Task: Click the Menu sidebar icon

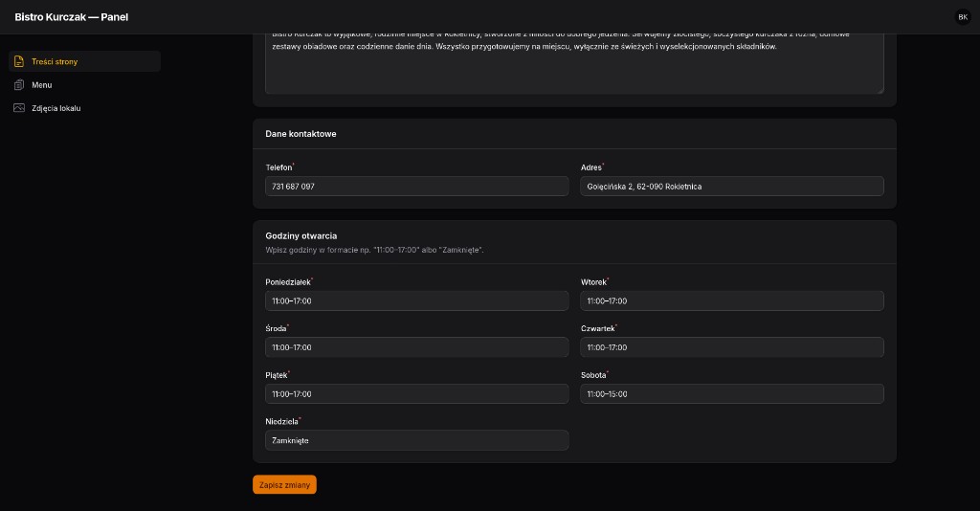Action: [19, 85]
